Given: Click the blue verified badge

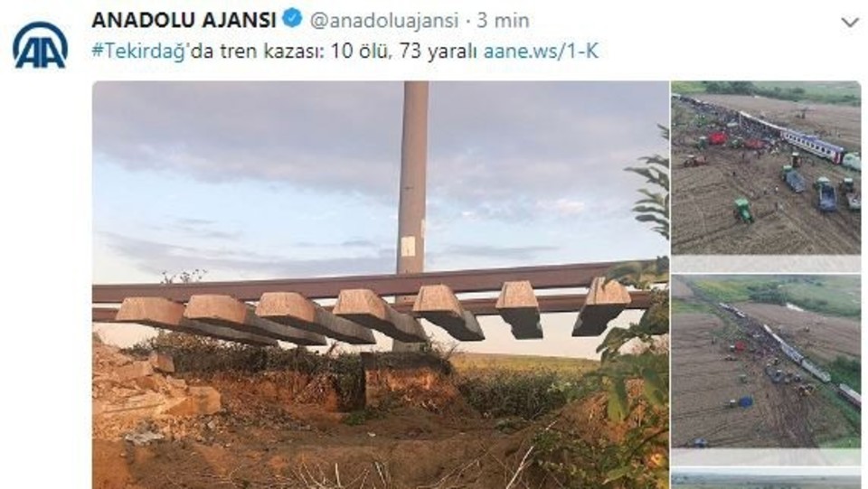Looking at the screenshot, I should (292, 19).
